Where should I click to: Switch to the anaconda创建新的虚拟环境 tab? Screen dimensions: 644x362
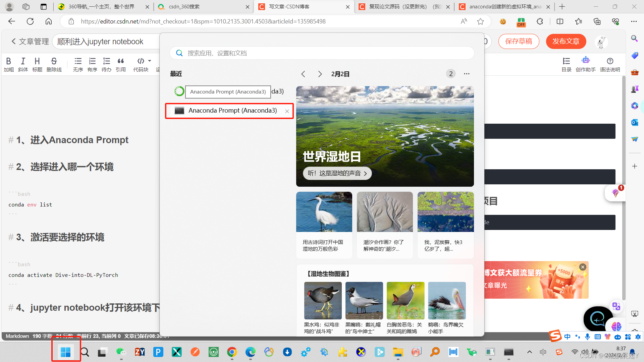503,7
